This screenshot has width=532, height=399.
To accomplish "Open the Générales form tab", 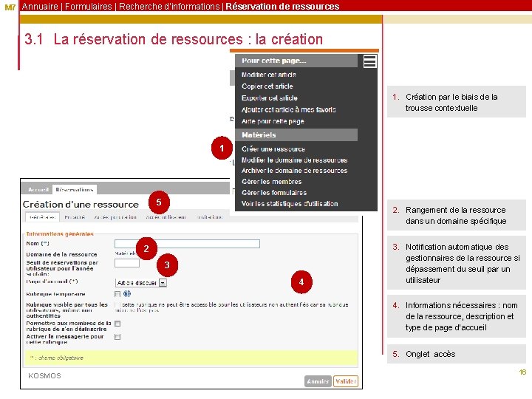I will (x=42, y=217).
